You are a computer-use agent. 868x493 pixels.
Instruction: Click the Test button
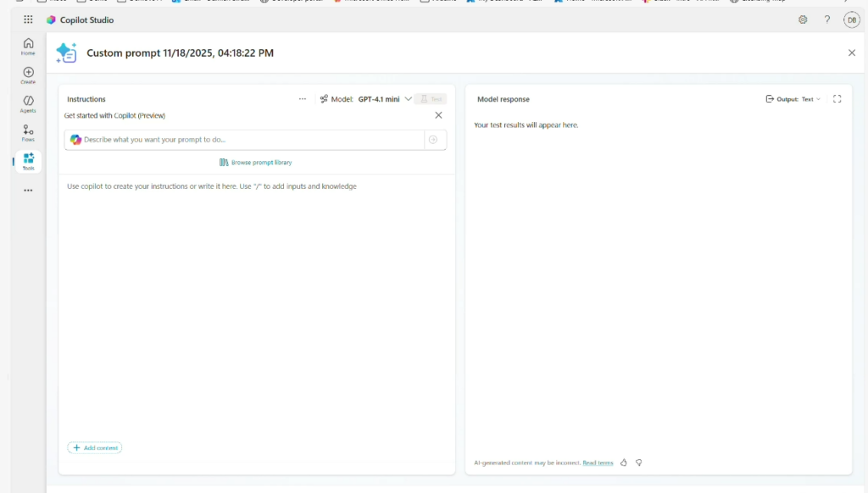[431, 99]
